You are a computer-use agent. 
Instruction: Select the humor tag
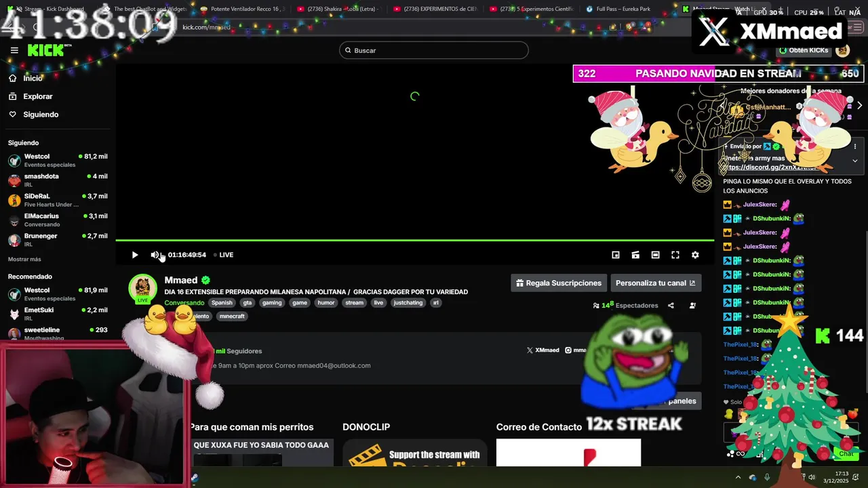coord(326,303)
